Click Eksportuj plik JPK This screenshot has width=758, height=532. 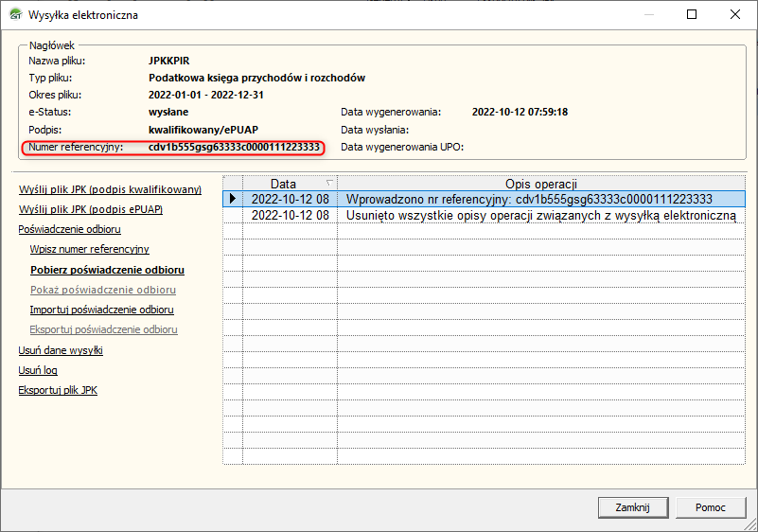tap(58, 390)
